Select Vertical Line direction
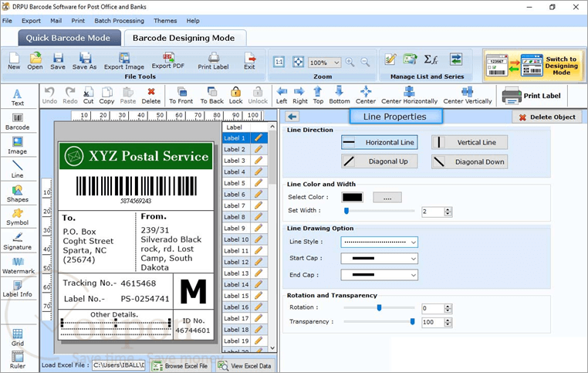The image size is (588, 373). (469, 142)
